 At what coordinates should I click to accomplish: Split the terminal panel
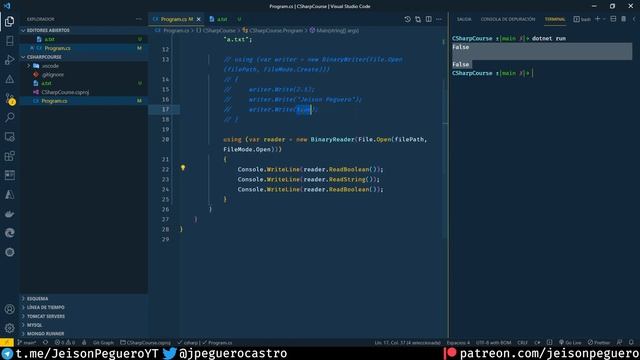pyautogui.click(x=613, y=19)
